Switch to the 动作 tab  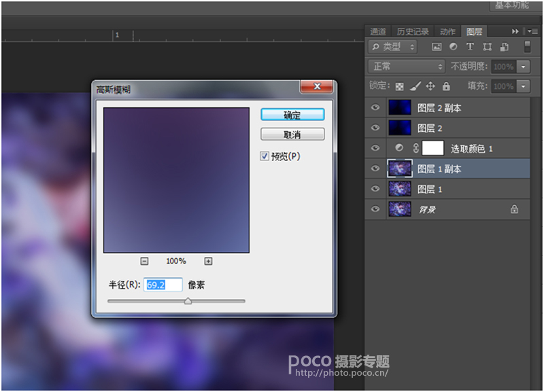pos(447,32)
